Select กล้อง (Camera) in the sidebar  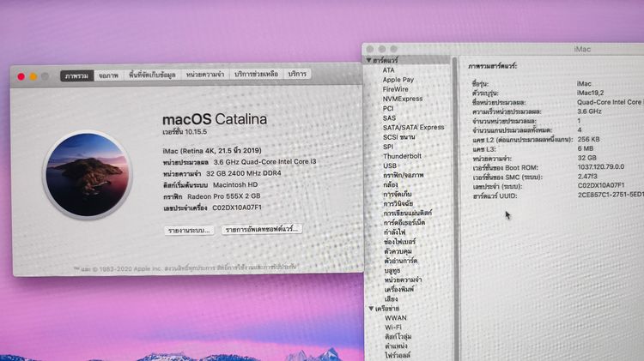(x=391, y=184)
